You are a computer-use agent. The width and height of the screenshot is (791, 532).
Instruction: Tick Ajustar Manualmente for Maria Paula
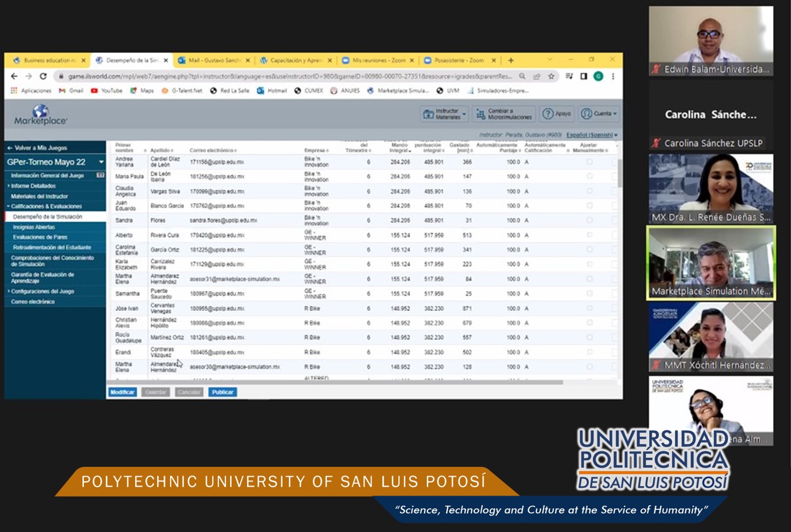589,176
